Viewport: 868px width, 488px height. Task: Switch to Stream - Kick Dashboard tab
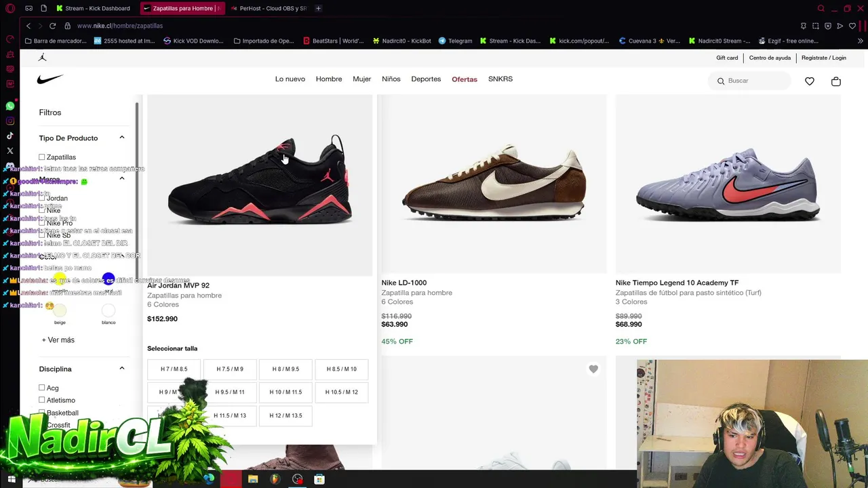[x=94, y=8]
